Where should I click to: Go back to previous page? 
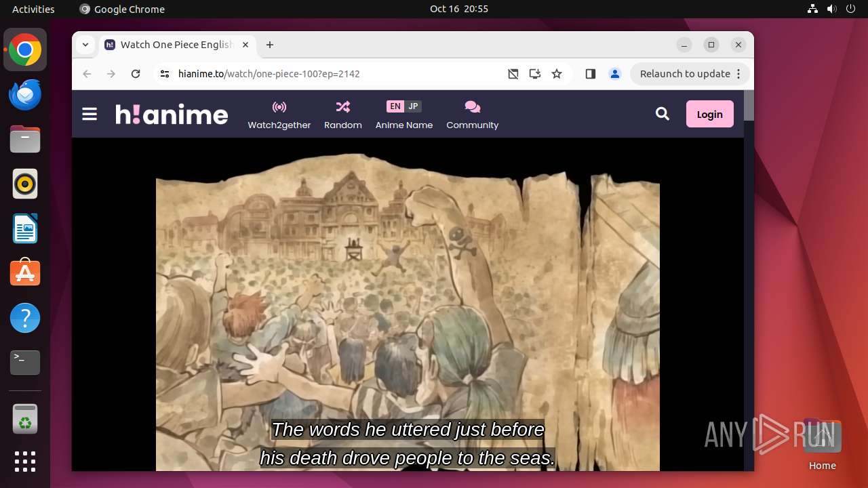click(x=87, y=74)
